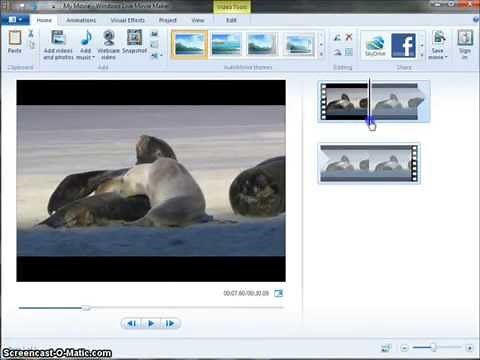Viewport: 480px width, 360px height.
Task: Click the zoom out minus button
Action: point(404,348)
